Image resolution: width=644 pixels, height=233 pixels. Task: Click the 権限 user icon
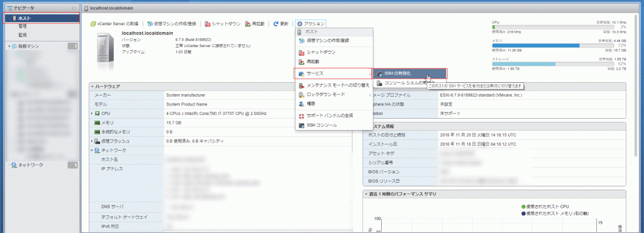301,104
